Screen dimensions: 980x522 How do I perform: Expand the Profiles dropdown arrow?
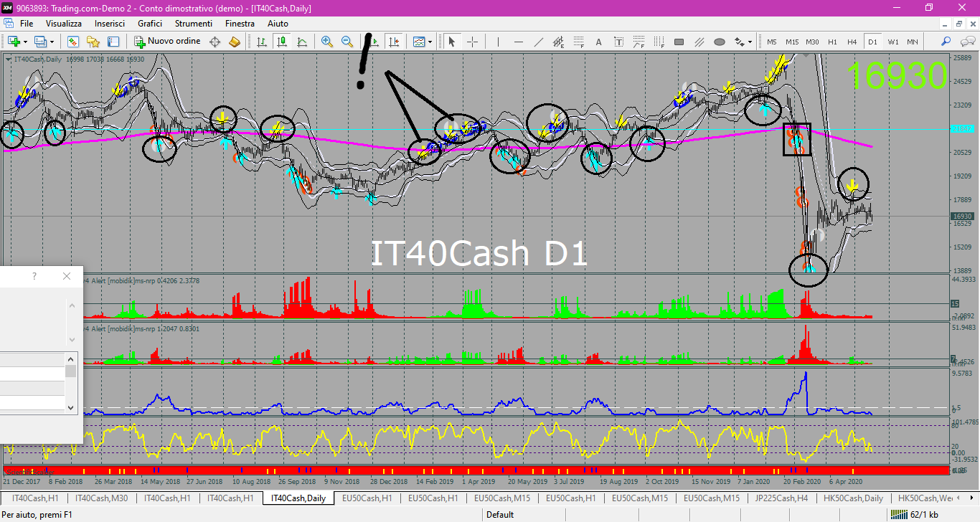[x=52, y=42]
